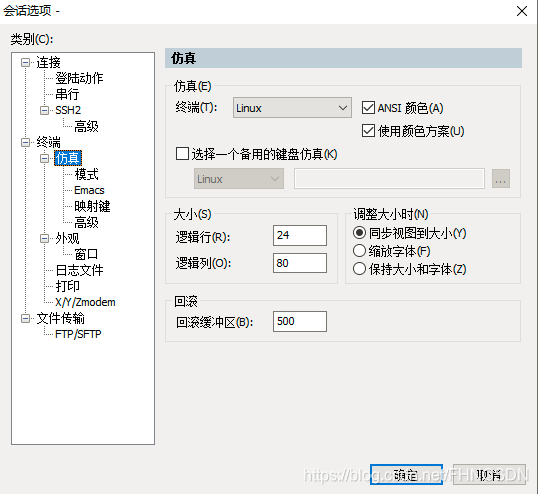Select 高级 under 仿真
The height and width of the screenshot is (494, 538).
(86, 223)
